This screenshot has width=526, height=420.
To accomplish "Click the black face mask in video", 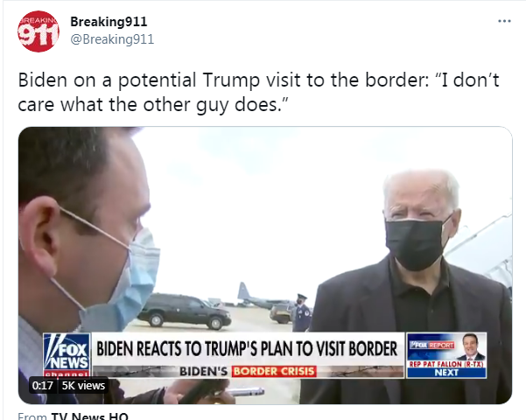I will click(x=417, y=242).
